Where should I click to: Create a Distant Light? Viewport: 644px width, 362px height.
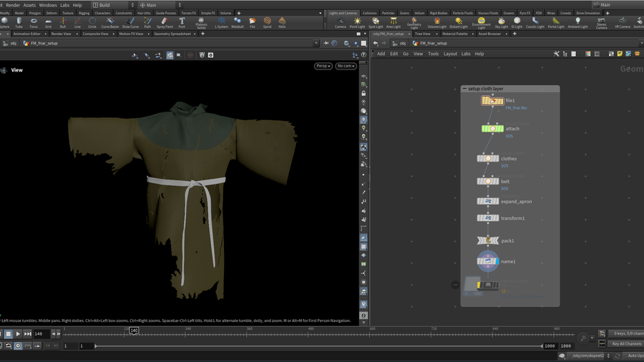point(459,23)
